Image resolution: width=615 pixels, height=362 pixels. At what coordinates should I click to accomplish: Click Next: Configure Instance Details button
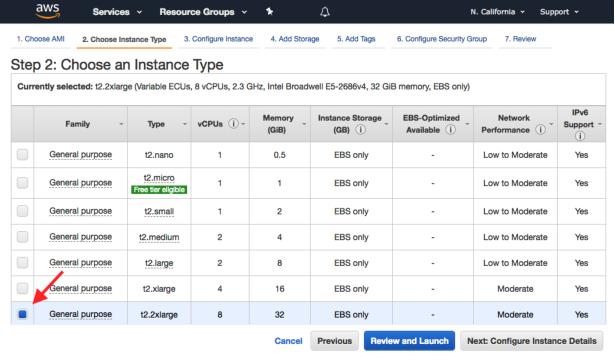point(531,341)
